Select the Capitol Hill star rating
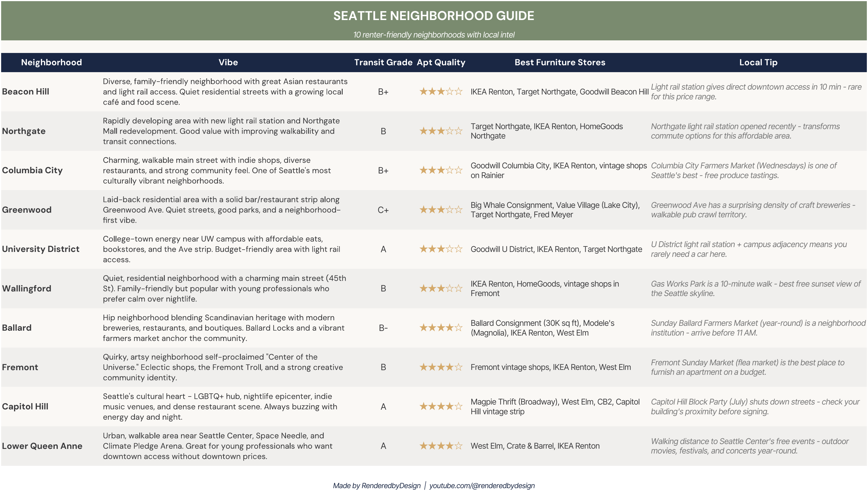This screenshot has height=491, width=868. [441, 406]
